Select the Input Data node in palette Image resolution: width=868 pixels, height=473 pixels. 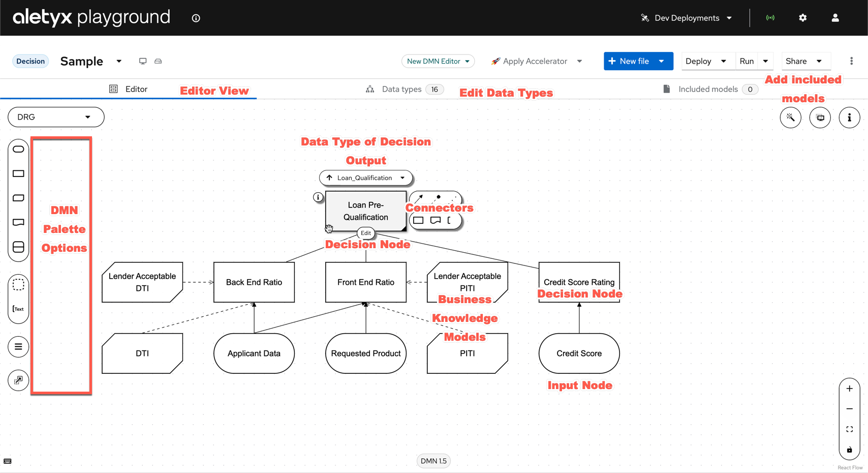18,149
